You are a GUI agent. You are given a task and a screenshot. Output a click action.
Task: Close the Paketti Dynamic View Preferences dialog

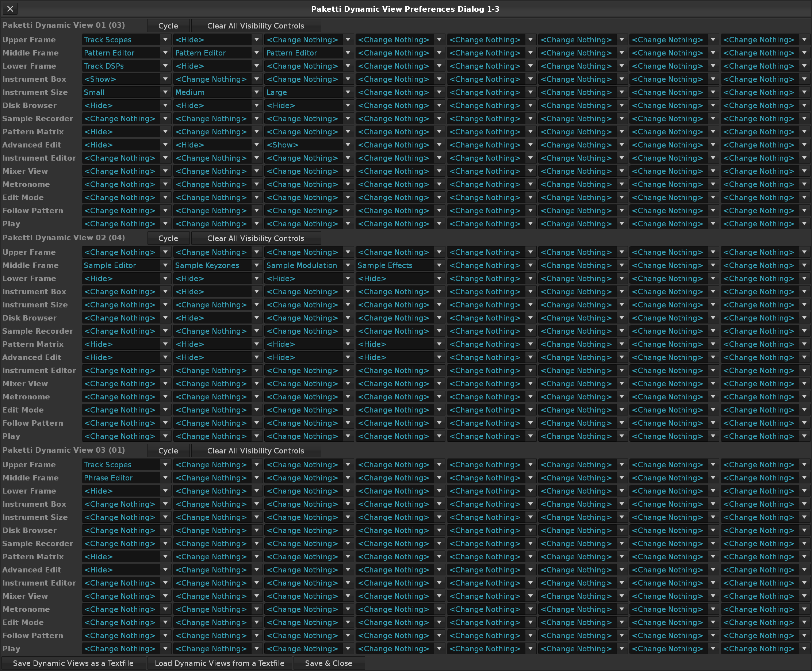tap(10, 8)
